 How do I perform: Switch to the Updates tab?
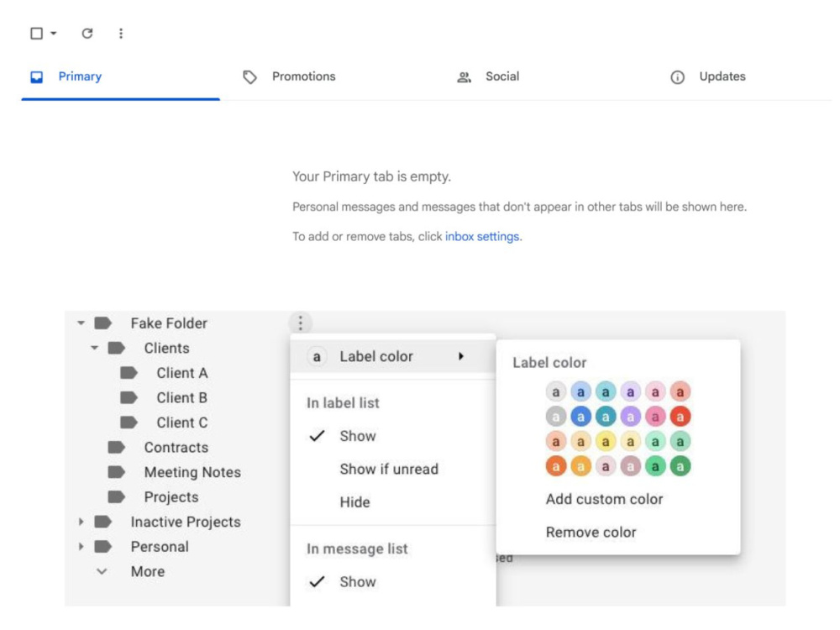point(707,76)
